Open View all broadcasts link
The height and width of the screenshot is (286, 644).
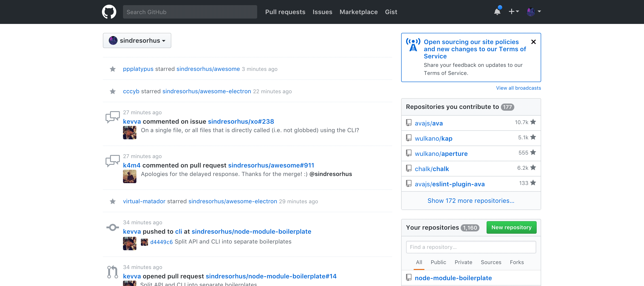519,88
